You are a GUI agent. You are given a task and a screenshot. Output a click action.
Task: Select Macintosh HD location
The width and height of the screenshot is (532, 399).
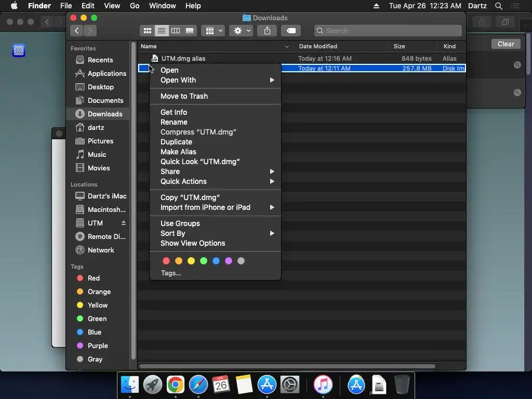[98, 210]
